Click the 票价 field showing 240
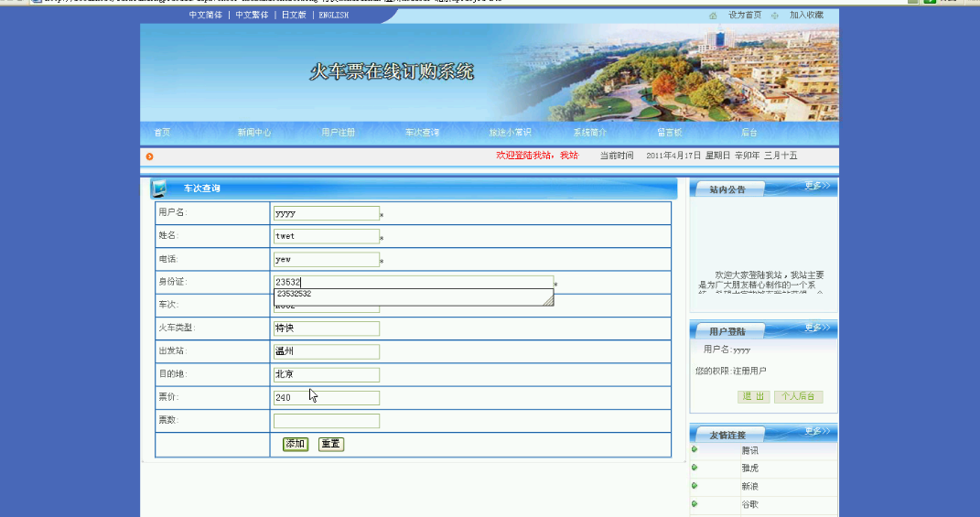The image size is (980, 517). (327, 398)
